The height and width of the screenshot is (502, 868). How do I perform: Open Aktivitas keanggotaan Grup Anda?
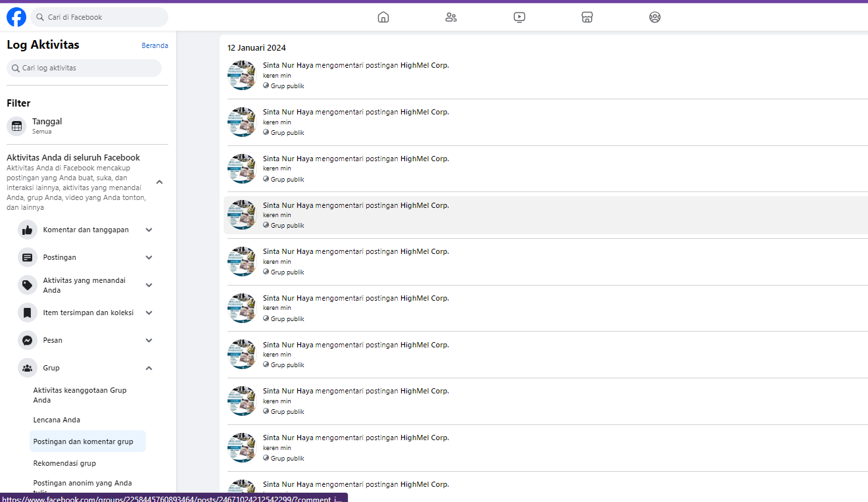coord(87,395)
